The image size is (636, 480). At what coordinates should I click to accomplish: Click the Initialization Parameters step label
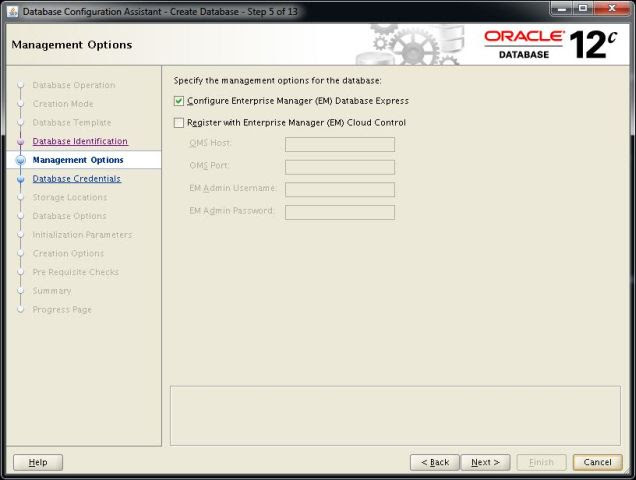click(x=82, y=235)
